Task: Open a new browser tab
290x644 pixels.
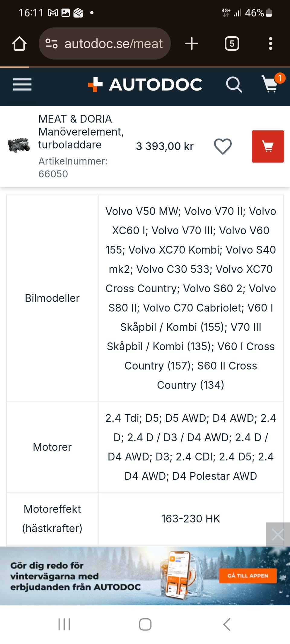Action: [x=192, y=44]
